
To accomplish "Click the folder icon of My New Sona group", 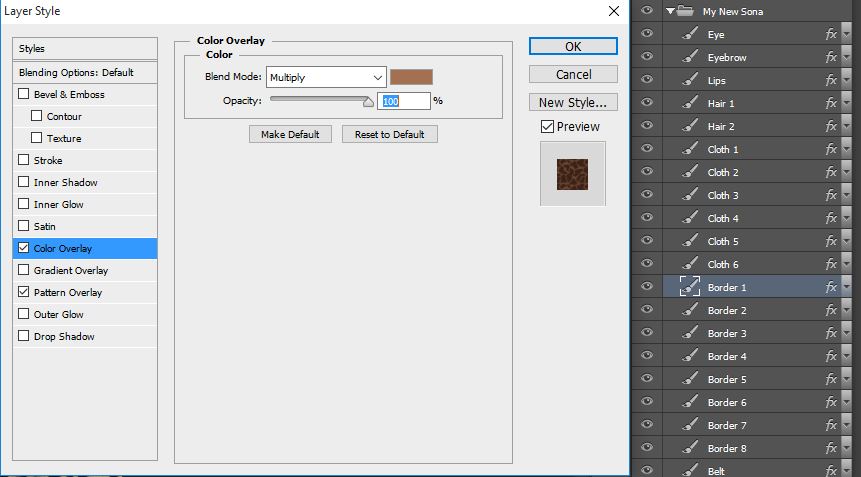I will [x=685, y=11].
